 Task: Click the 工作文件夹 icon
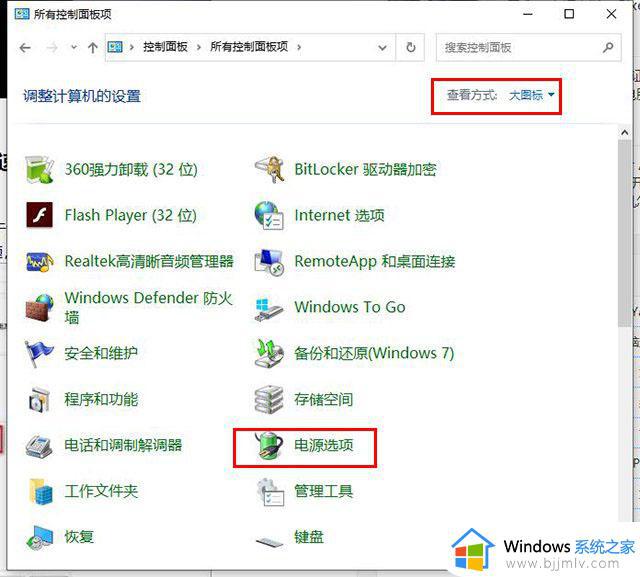(x=41, y=491)
